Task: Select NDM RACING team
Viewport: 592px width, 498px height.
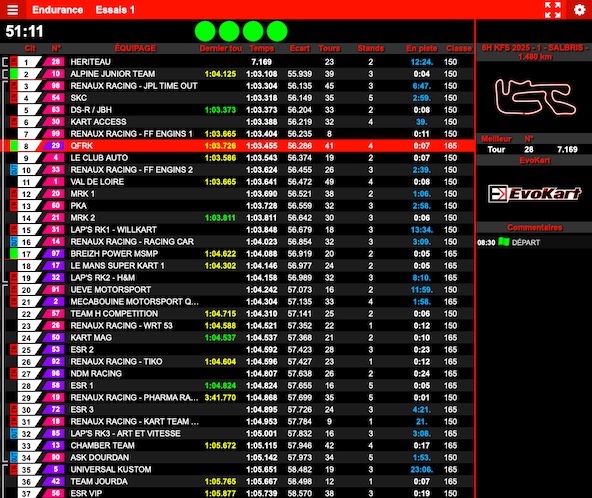Action: 96,374
